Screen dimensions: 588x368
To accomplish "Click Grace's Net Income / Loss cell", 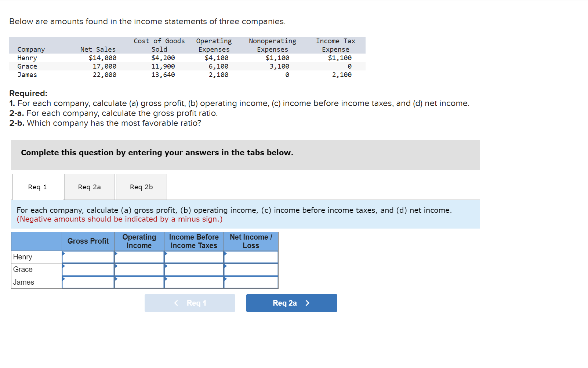I will (x=251, y=269).
